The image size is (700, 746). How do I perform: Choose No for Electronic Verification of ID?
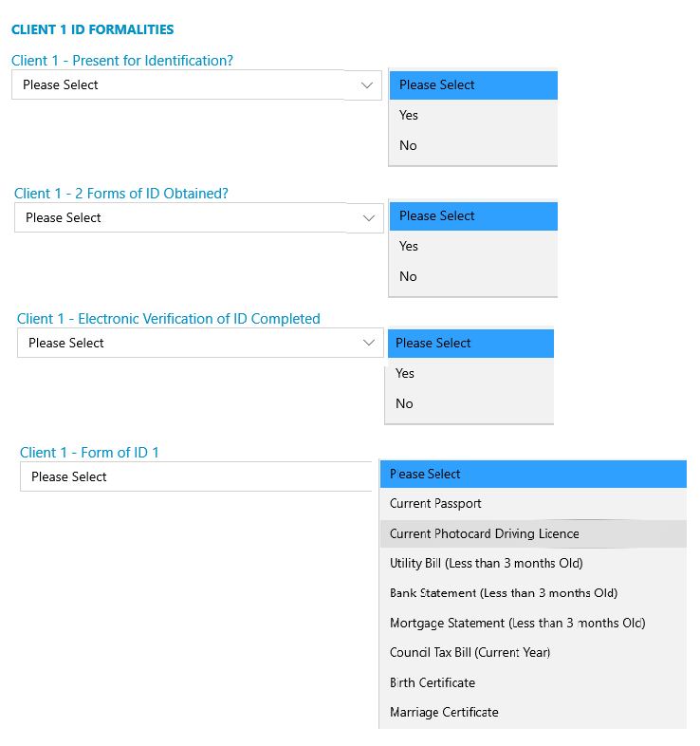[470, 403]
